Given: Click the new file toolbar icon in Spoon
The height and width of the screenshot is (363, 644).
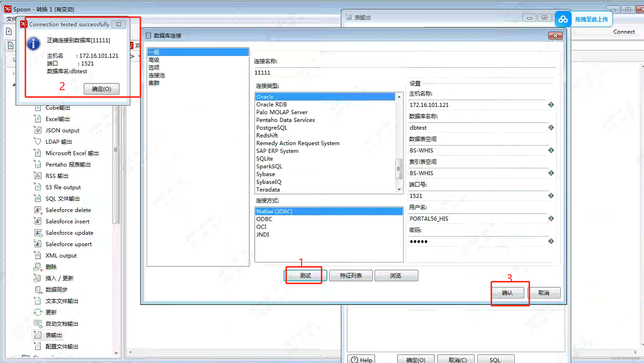Looking at the screenshot, I should pos(9,31).
